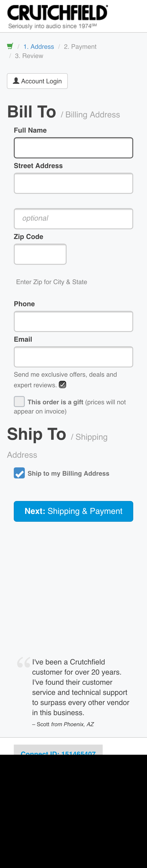Image resolution: width=147 pixels, height=868 pixels.
Task: Select the optional second address line field
Action: point(73,218)
